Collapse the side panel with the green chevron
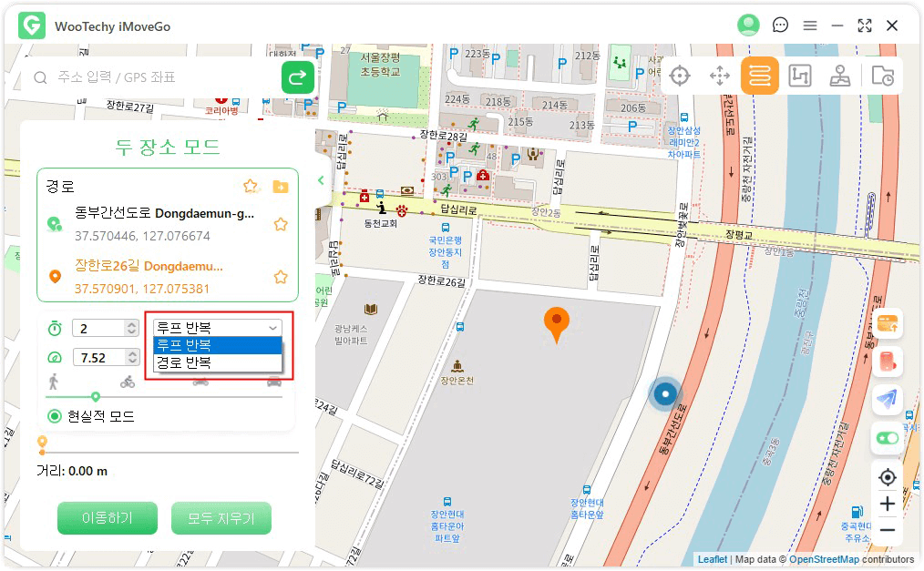Screen dimensions: 924x571 coord(321,180)
